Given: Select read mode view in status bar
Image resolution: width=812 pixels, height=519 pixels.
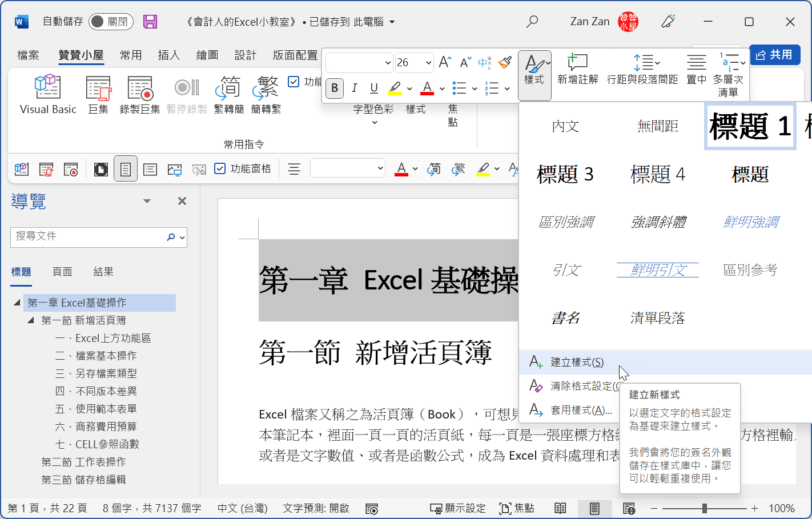Looking at the screenshot, I should point(560,508).
